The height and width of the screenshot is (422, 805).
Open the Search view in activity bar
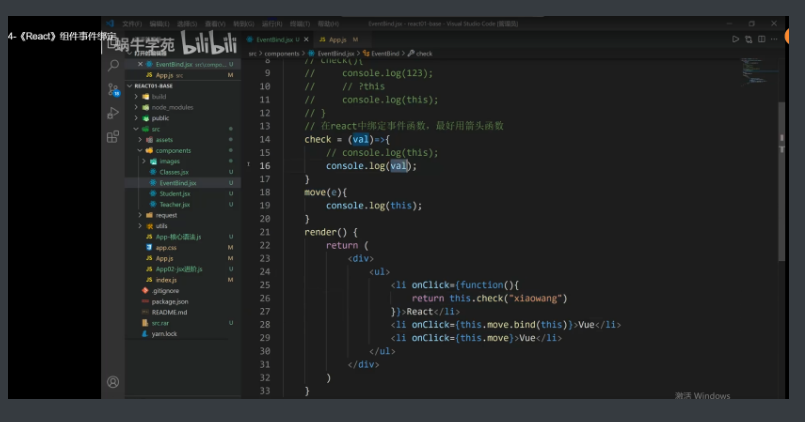click(113, 65)
